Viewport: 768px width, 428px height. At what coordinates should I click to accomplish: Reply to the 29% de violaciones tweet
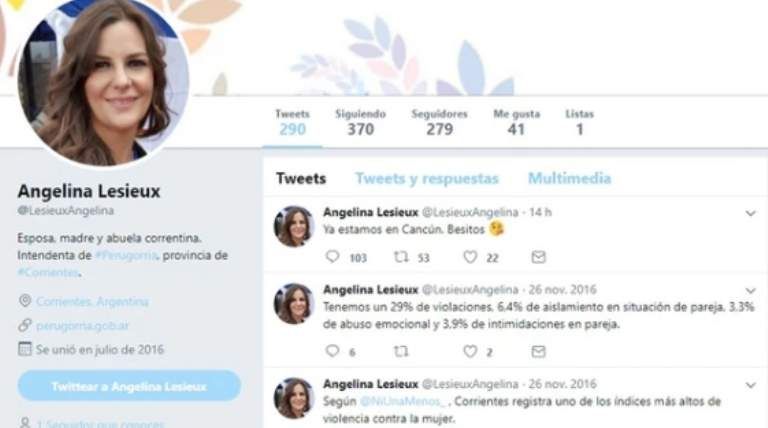coord(333,351)
